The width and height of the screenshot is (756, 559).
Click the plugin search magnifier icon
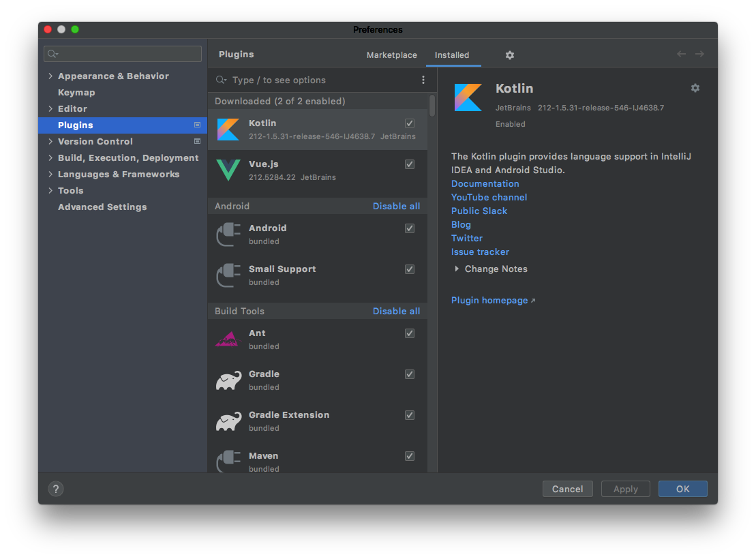click(x=221, y=80)
